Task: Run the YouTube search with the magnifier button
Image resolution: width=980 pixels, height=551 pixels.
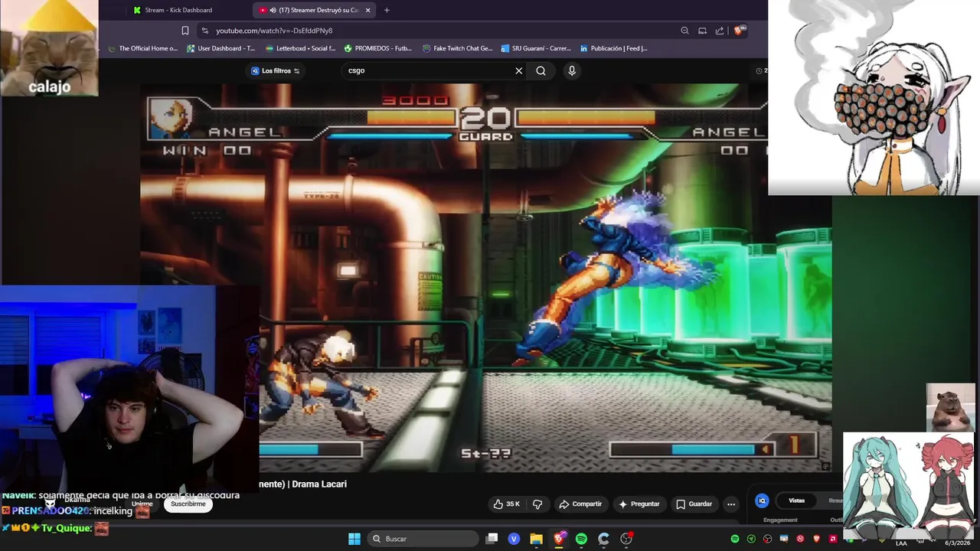Action: [x=541, y=70]
